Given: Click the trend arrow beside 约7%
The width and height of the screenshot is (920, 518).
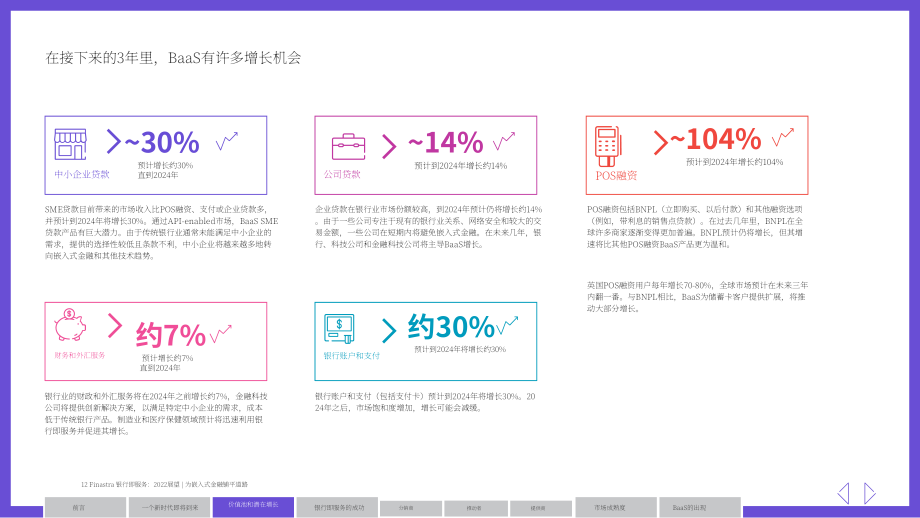Looking at the screenshot, I should click(221, 334).
